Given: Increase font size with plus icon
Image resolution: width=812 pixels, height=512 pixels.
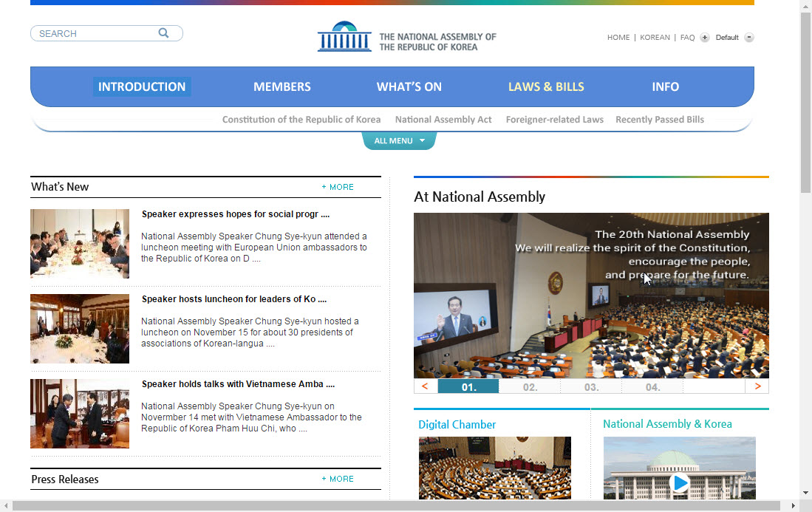Looking at the screenshot, I should tap(705, 38).
